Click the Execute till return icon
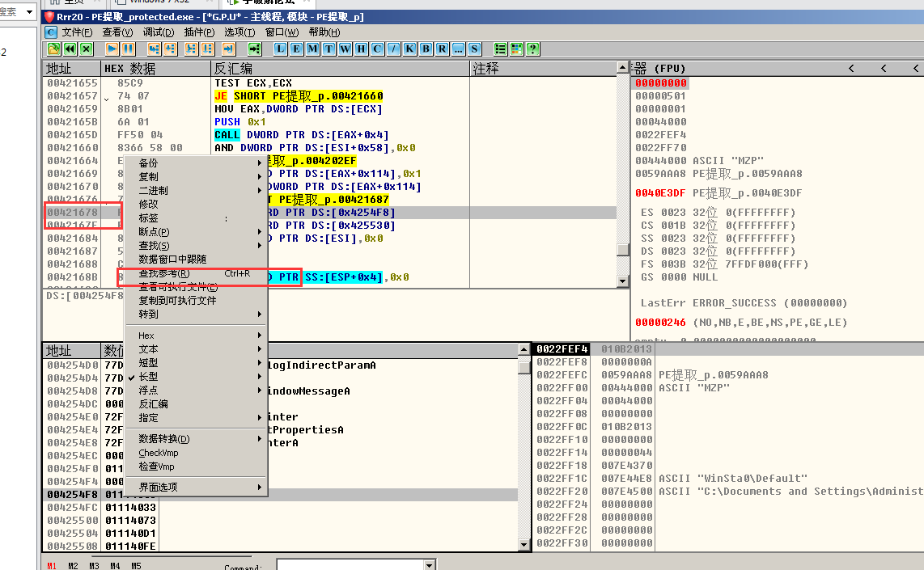 pyautogui.click(x=228, y=49)
